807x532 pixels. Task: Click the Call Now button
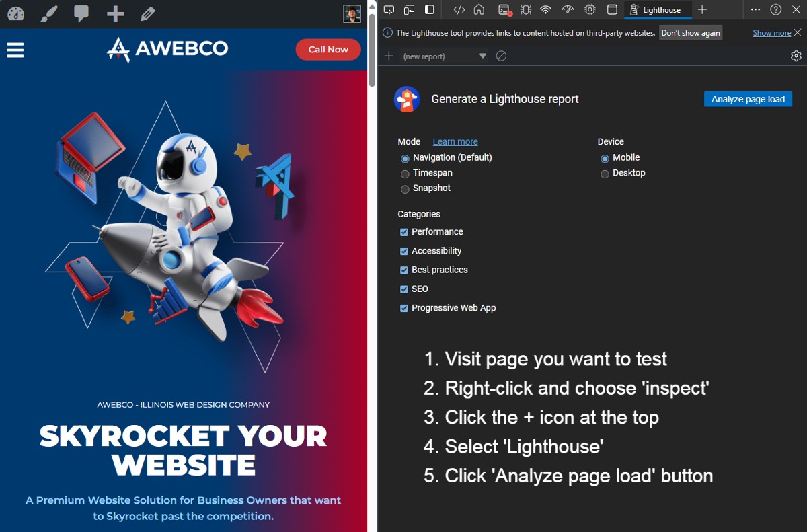coord(328,49)
